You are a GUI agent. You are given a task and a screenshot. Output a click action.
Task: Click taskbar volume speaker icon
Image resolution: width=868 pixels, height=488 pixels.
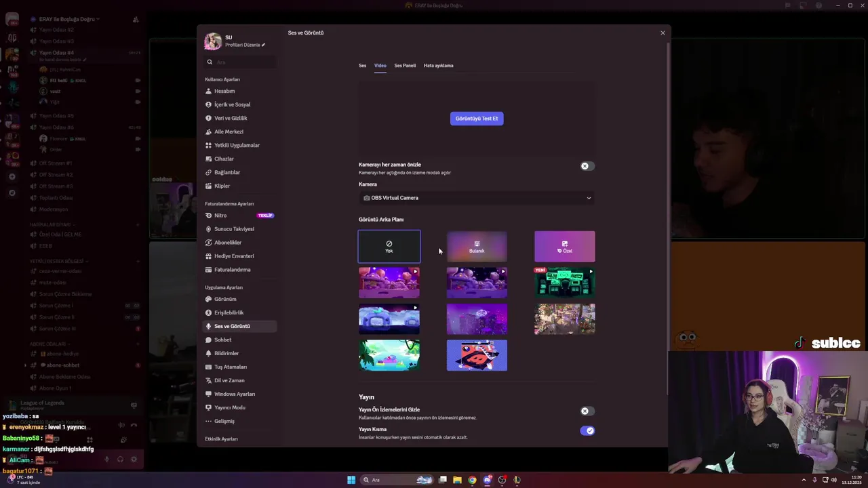click(834, 480)
